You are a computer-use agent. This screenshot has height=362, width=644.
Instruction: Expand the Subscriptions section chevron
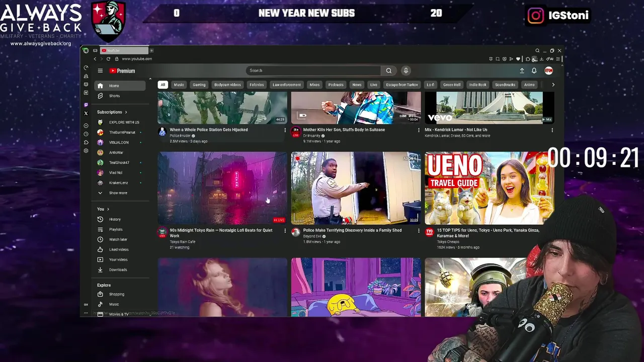[126, 112]
